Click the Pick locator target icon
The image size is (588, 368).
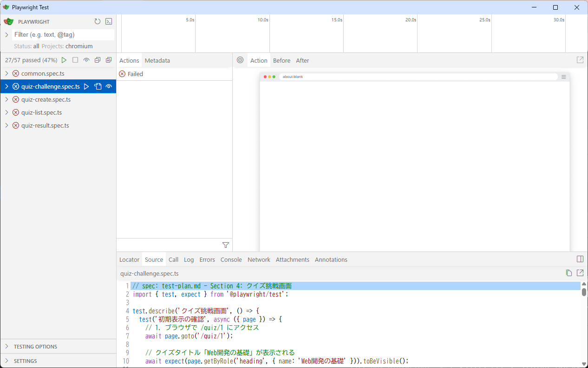240,60
